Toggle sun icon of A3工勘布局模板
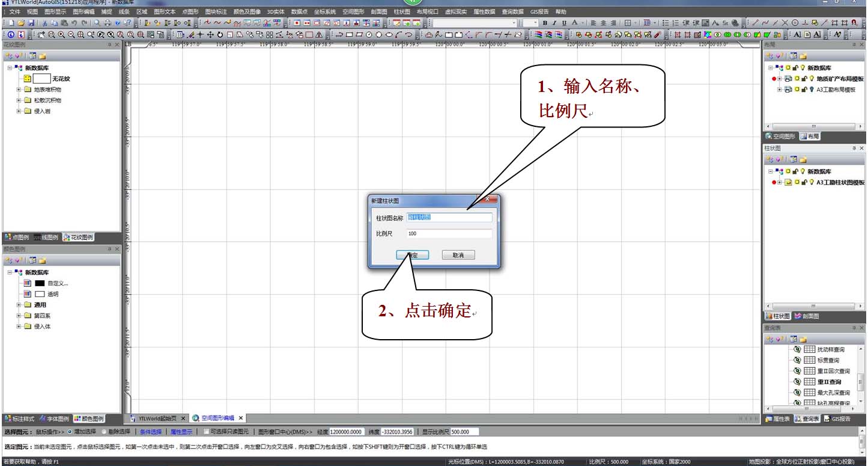 (x=797, y=90)
